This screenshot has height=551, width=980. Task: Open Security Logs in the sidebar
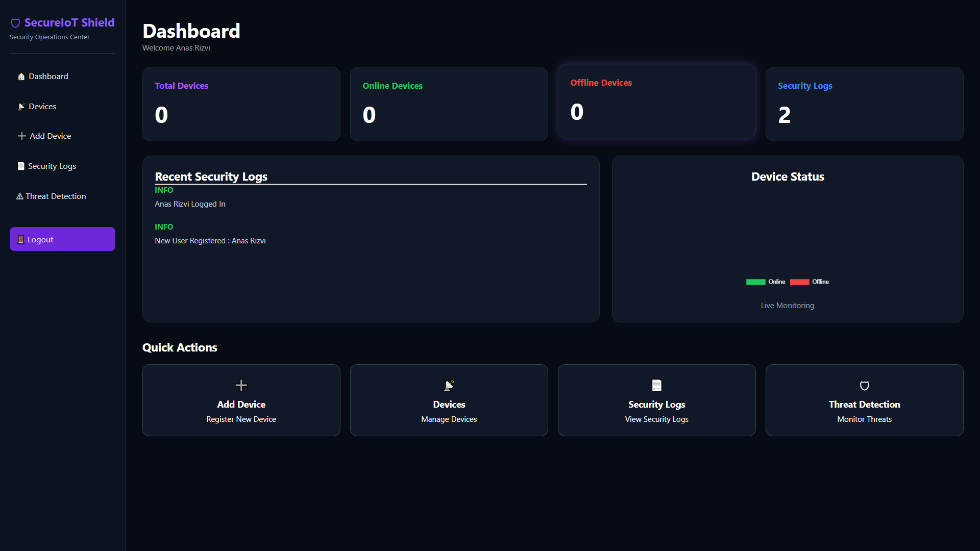pyautogui.click(x=62, y=166)
